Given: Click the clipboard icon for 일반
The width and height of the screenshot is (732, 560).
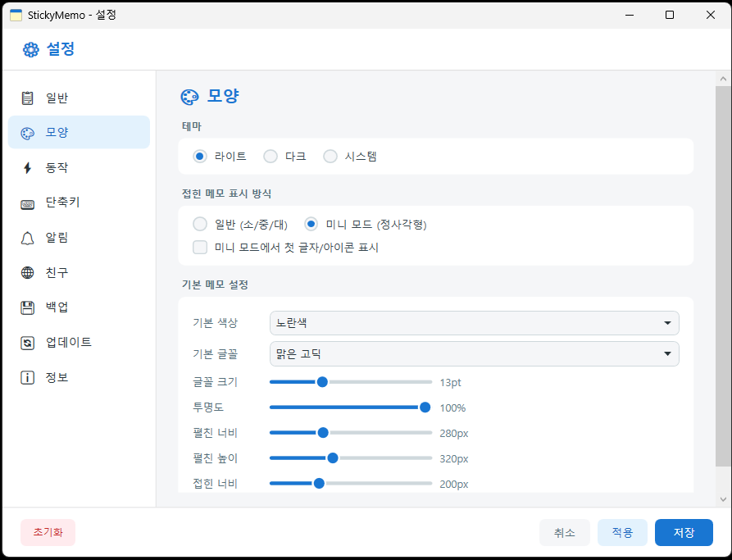Looking at the screenshot, I should (x=28, y=98).
